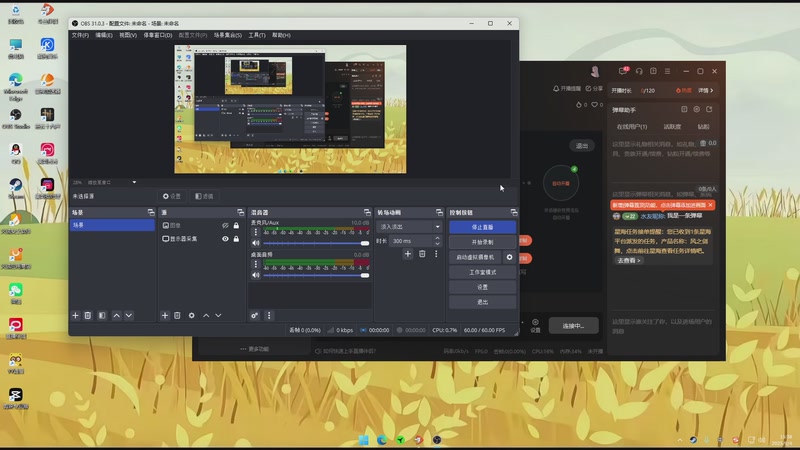Open source properties gear in Sources panel

[x=191, y=316]
